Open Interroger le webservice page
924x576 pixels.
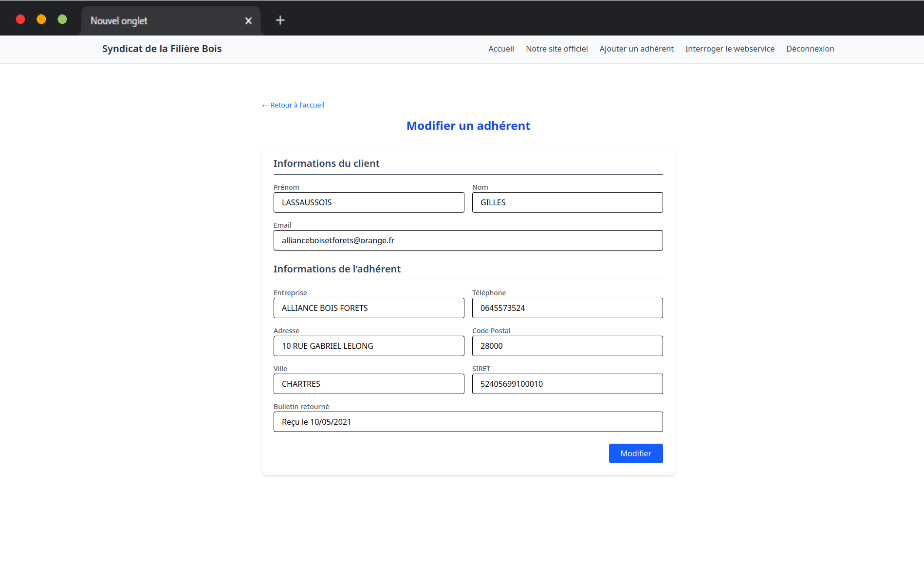coord(729,49)
